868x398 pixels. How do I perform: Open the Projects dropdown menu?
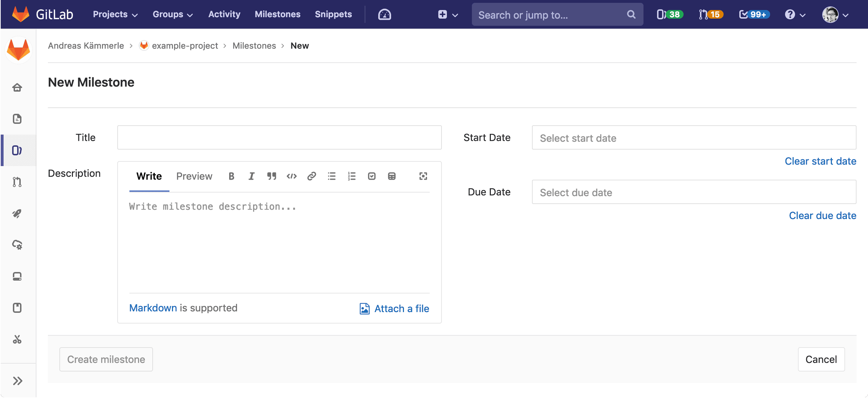pyautogui.click(x=114, y=14)
